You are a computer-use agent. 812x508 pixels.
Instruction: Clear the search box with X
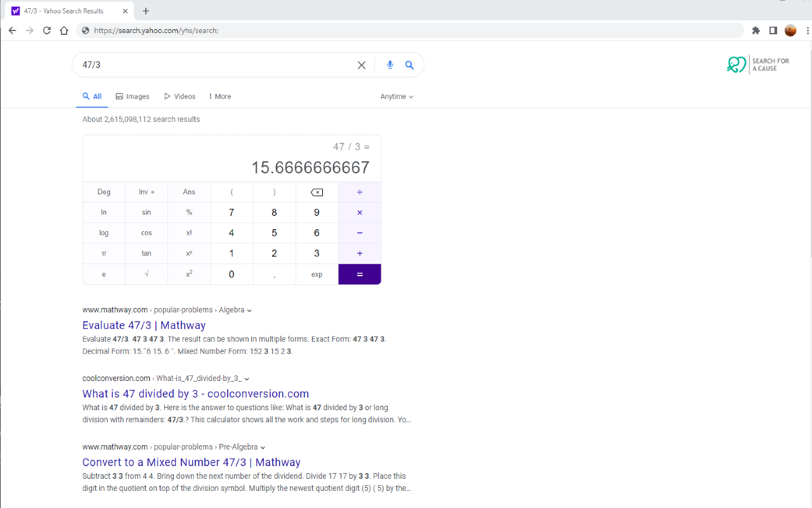pos(362,65)
